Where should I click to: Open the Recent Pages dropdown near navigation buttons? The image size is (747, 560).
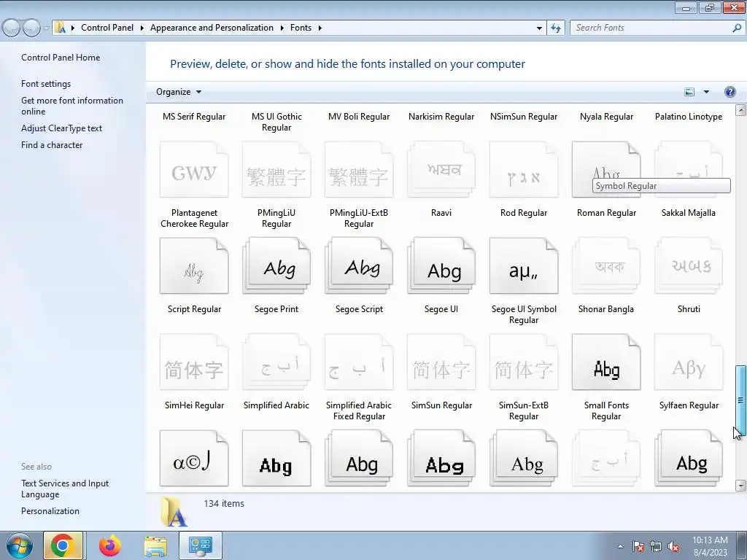tap(46, 28)
